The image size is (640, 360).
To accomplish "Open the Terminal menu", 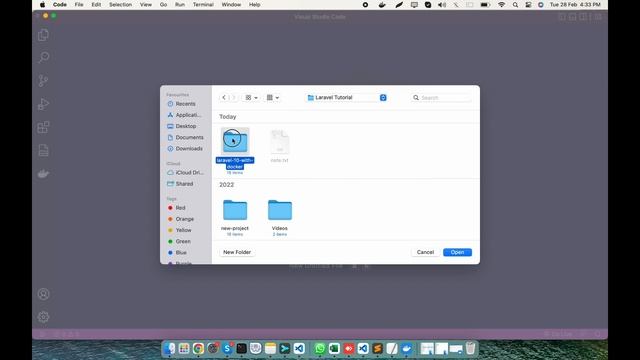I will 203,4.
